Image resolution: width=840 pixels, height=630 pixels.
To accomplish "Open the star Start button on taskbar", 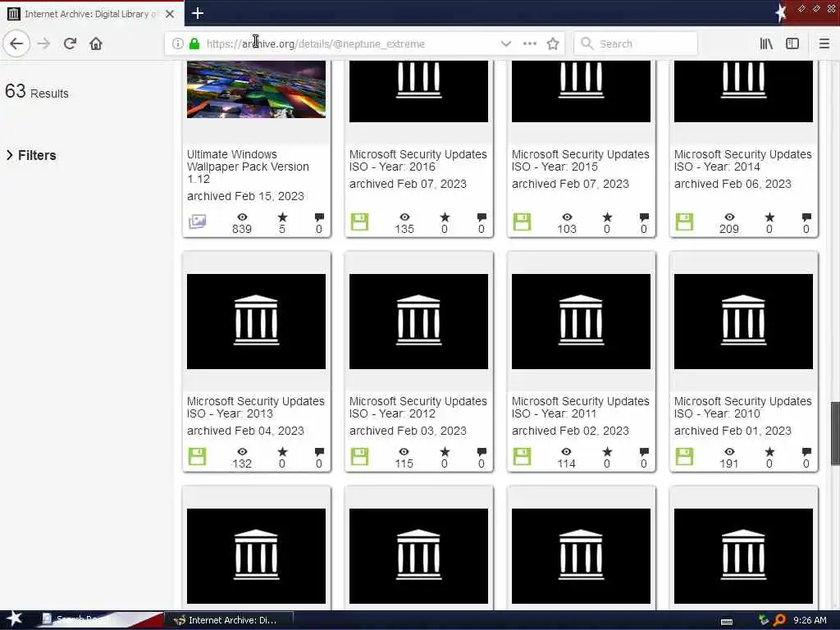I will tap(15, 619).
